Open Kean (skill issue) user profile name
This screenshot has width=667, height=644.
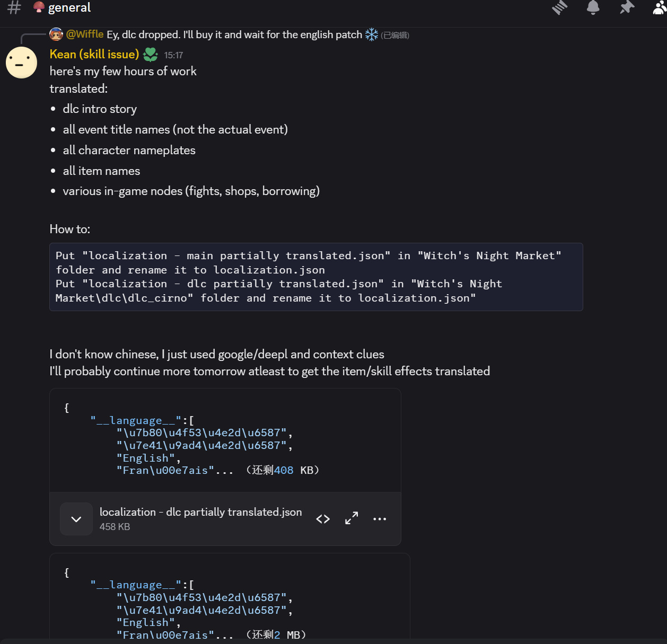pyautogui.click(x=94, y=55)
